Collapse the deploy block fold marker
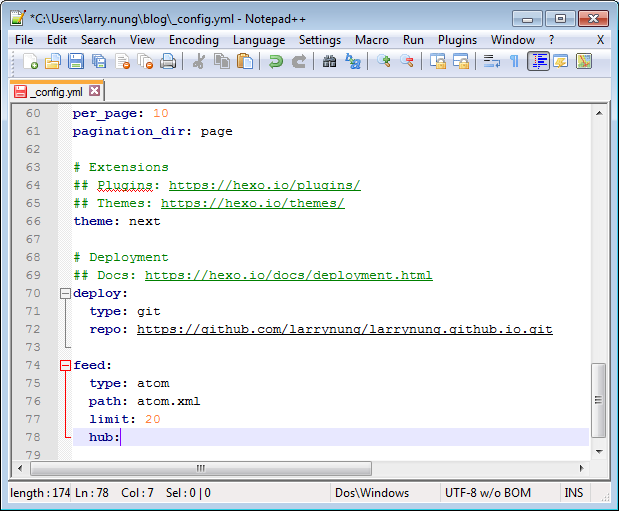This screenshot has width=619, height=511. pyautogui.click(x=65, y=293)
